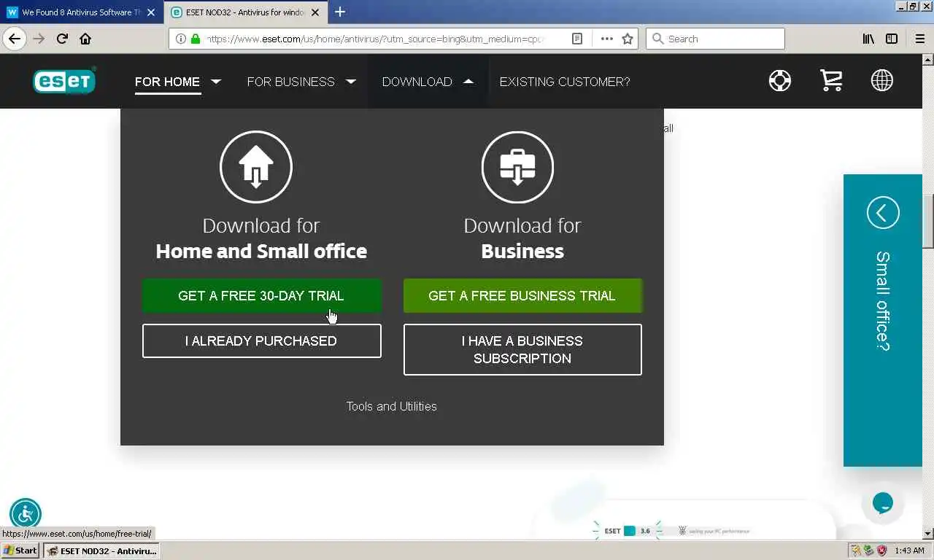Click I HAVE A BUSINESS SUBSCRIPTION
Image resolution: width=934 pixels, height=560 pixels.
522,349
